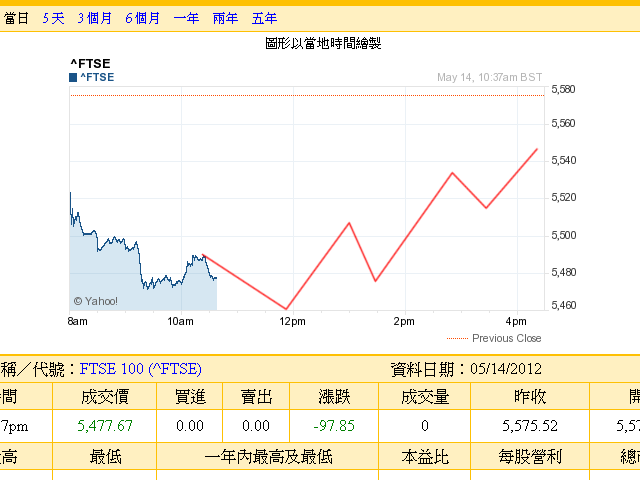Click the 本益比 header cell

pyautogui.click(x=425, y=457)
